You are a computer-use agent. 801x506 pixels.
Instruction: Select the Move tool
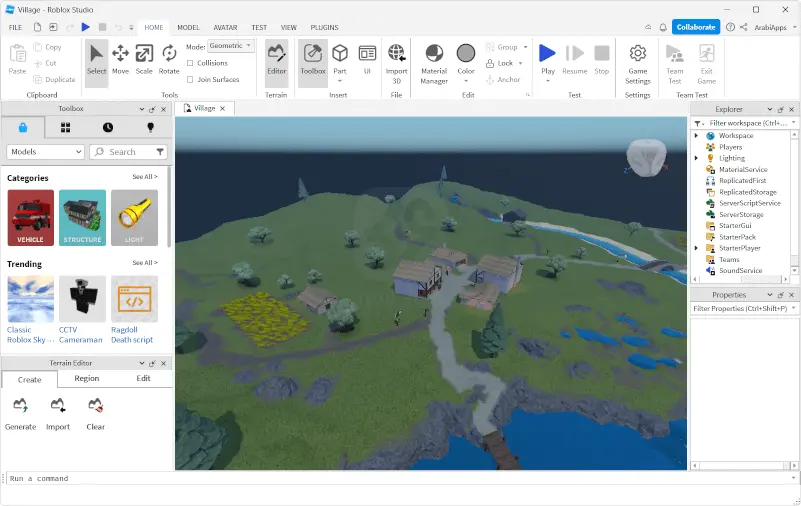click(121, 59)
